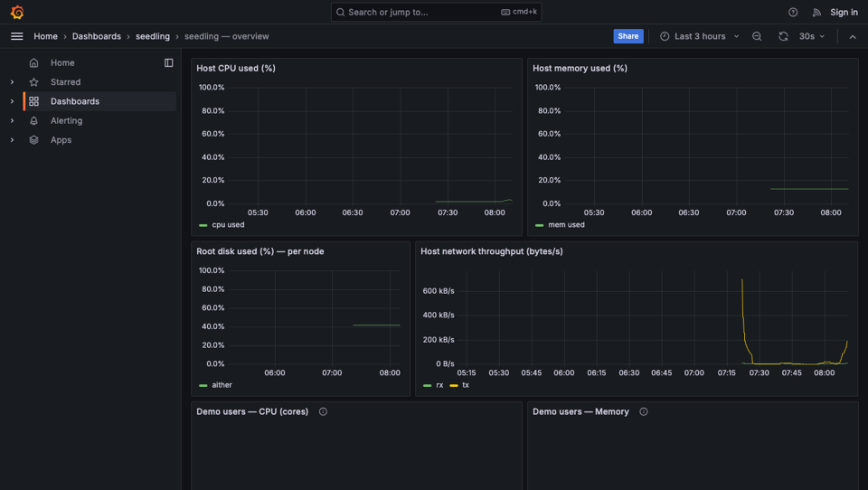868x490 pixels.
Task: Select Apps in sidebar menu
Action: pyautogui.click(x=61, y=140)
